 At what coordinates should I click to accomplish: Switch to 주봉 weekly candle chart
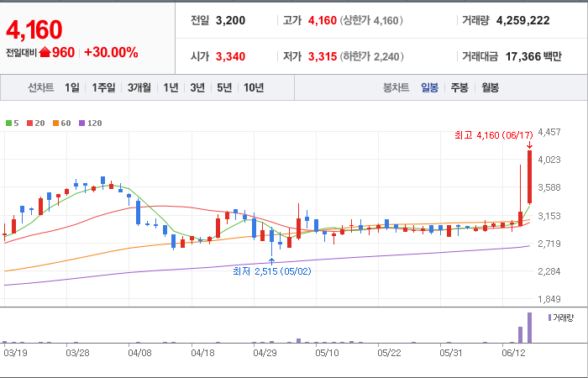(459, 87)
